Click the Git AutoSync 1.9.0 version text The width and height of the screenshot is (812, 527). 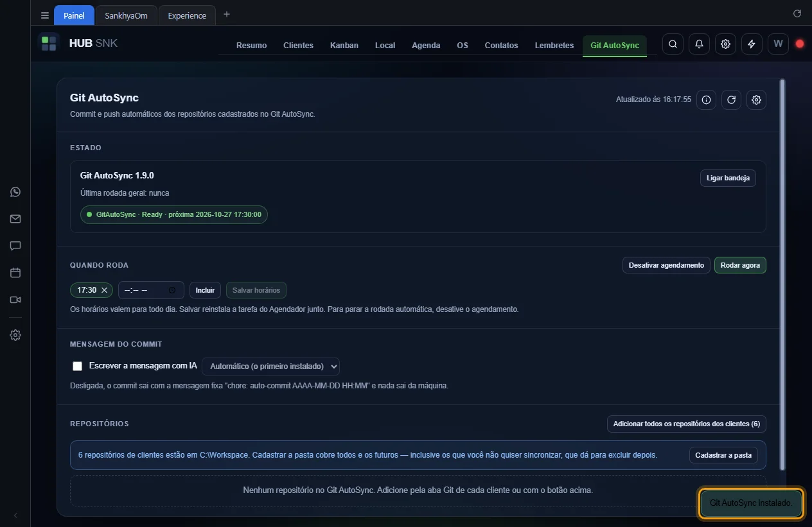pos(117,175)
